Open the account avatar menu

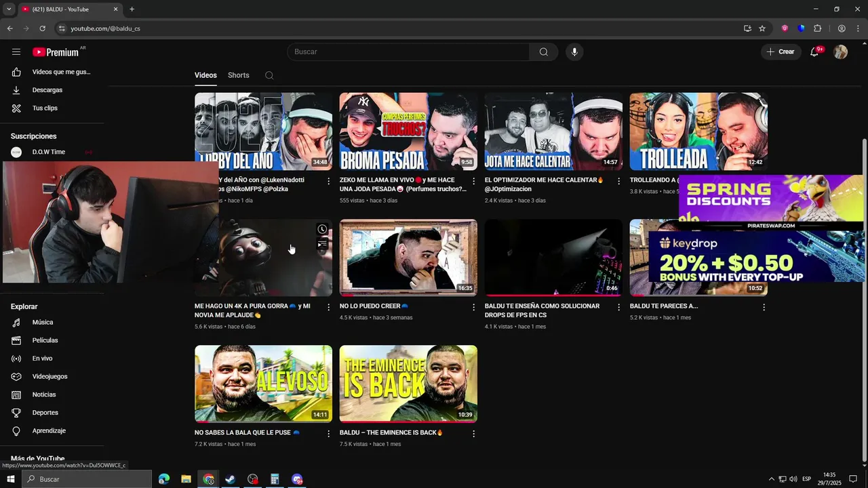click(841, 52)
